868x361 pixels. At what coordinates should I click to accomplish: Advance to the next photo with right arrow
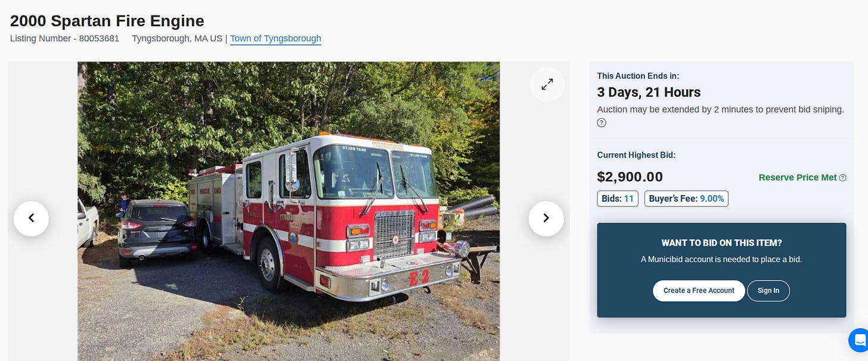click(x=546, y=218)
